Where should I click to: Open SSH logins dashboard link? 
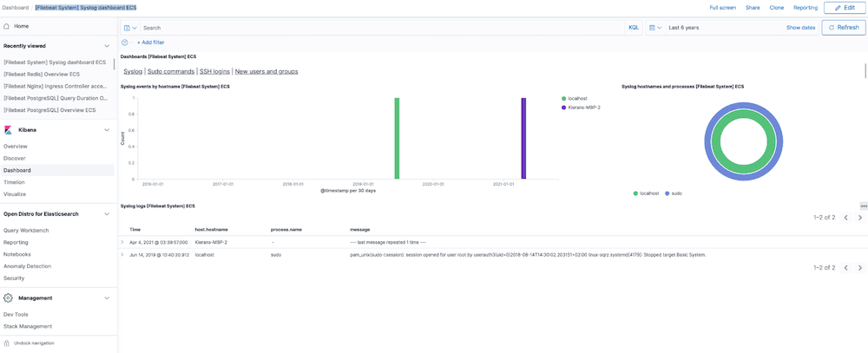pyautogui.click(x=214, y=71)
